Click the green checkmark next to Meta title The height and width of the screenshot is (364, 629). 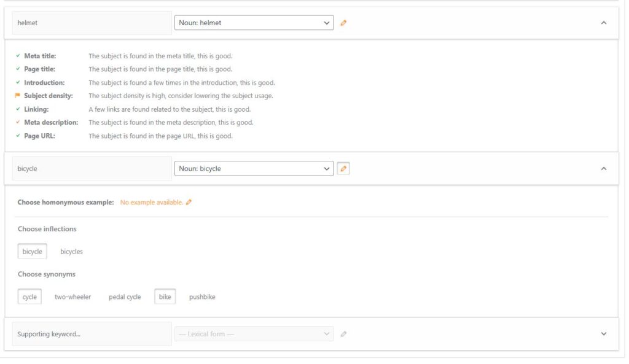tap(18, 56)
